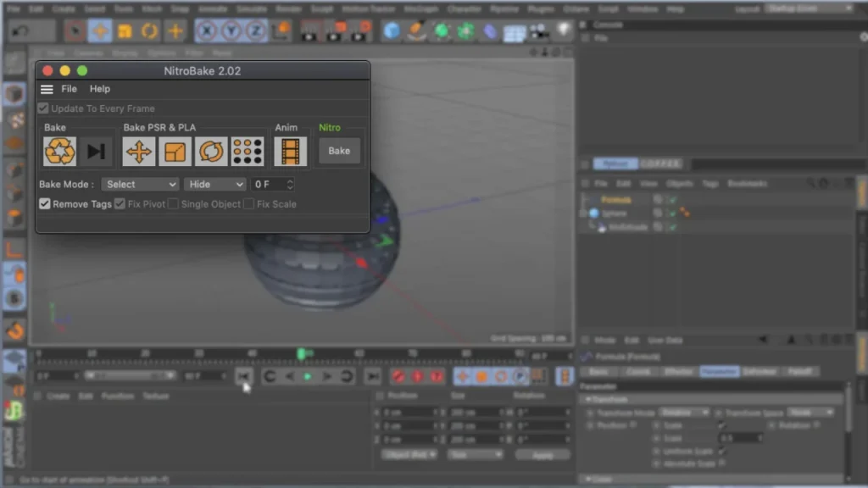Click the bake step-forward arrow icon
This screenshot has width=868, height=488.
[x=96, y=151]
